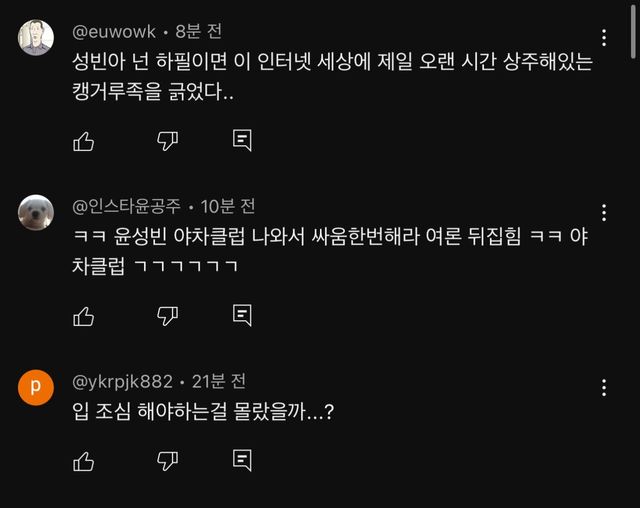Reply to the @인스타윤공주 comment
The height and width of the screenshot is (508, 640).
(x=242, y=316)
